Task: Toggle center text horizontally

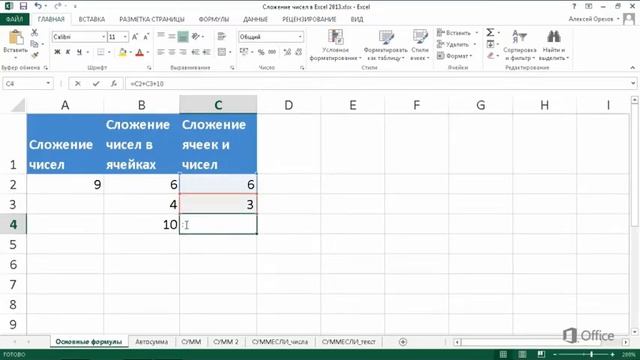Action: click(172, 52)
